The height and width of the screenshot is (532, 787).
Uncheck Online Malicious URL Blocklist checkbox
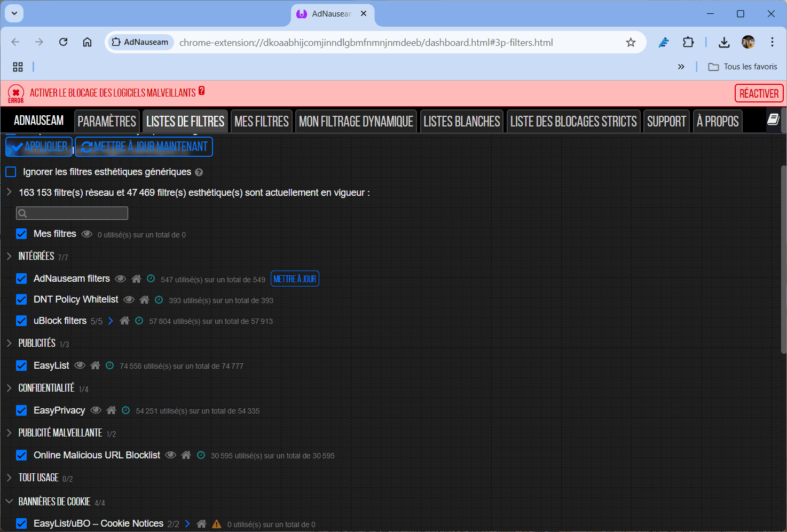[x=21, y=455]
